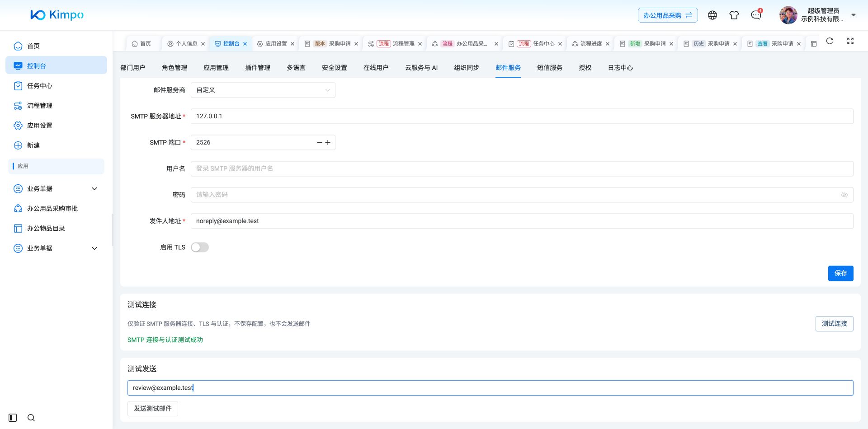The width and height of the screenshot is (868, 429).
Task: Open 邮件服务商 dropdown
Action: [263, 90]
